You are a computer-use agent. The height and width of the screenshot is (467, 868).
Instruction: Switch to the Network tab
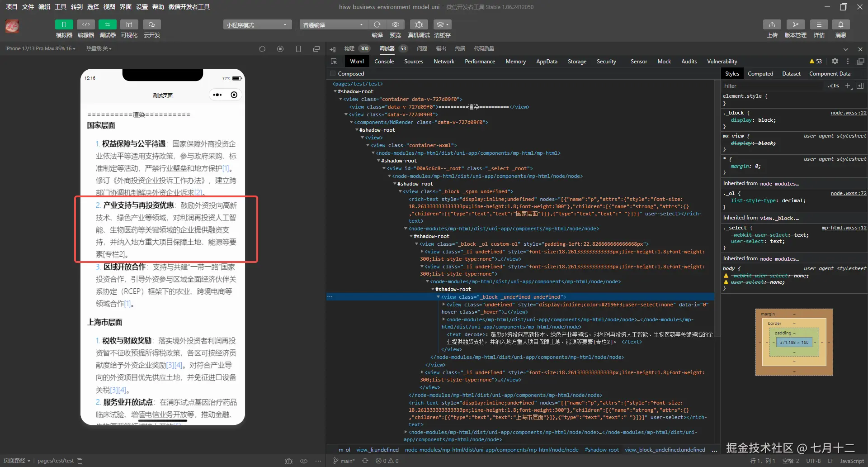pyautogui.click(x=443, y=62)
